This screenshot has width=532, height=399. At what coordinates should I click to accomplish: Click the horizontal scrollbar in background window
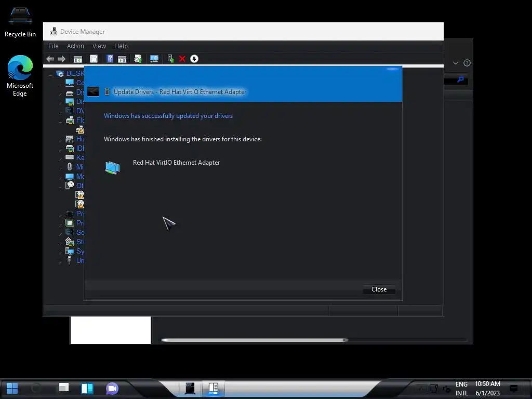255,340
